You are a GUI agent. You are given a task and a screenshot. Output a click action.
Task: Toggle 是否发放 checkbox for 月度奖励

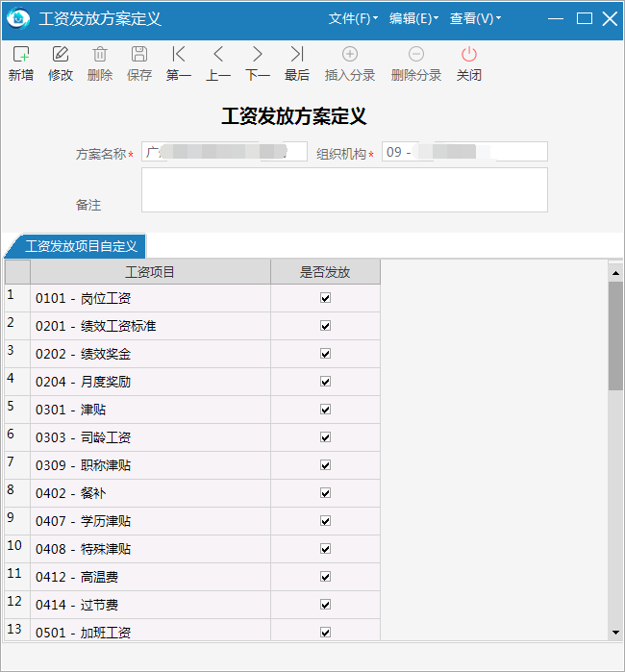point(325,382)
